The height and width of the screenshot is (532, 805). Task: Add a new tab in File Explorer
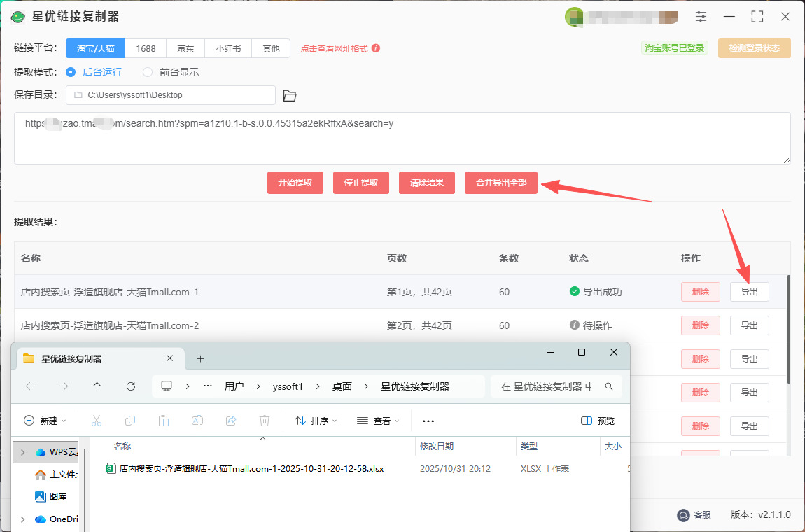(x=201, y=359)
